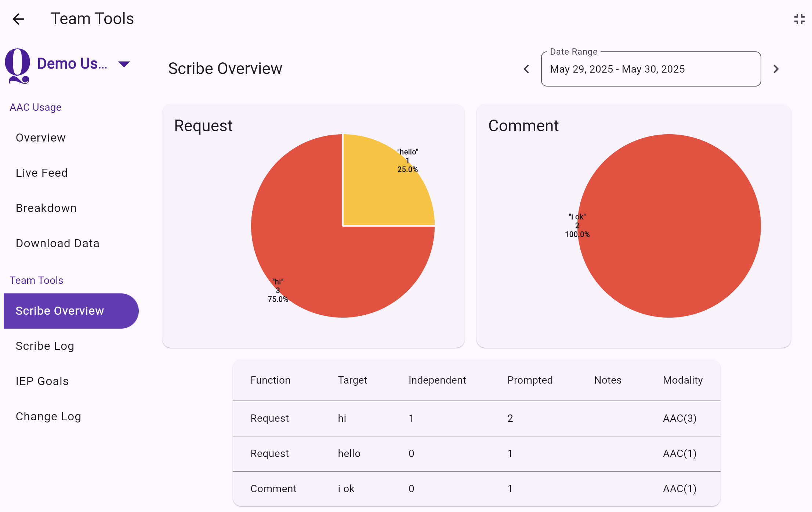Open Live Feed in sidebar
812x512 pixels.
tap(42, 173)
